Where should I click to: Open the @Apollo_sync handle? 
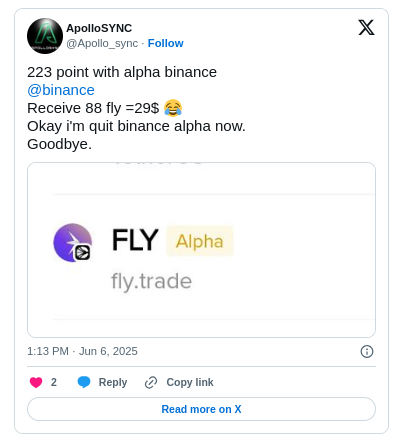pyautogui.click(x=102, y=43)
